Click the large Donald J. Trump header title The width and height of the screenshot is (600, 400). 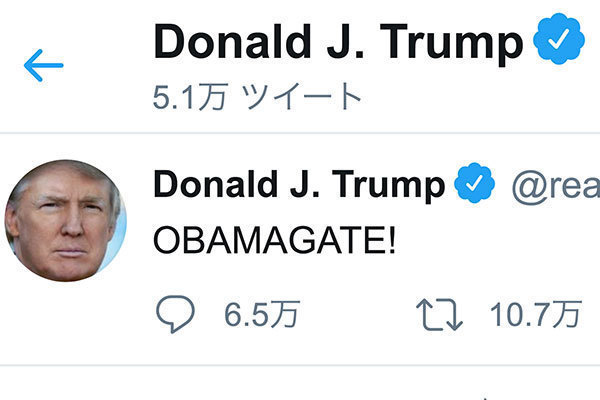point(338,42)
